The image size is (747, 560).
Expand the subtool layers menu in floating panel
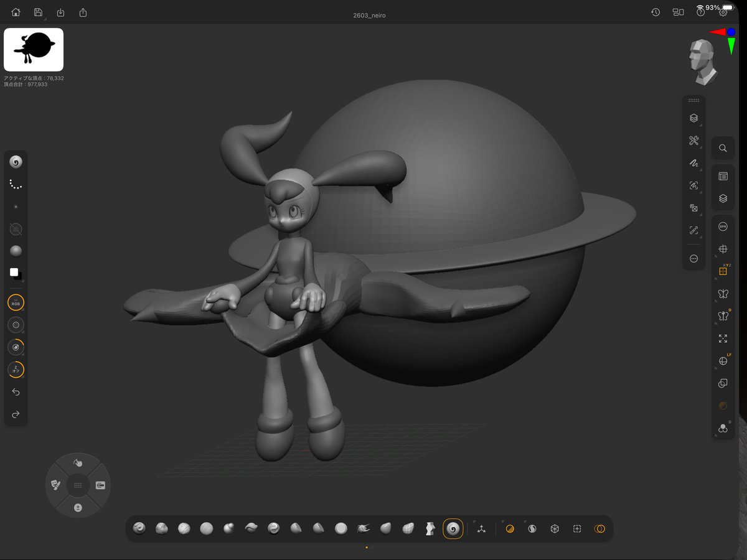[693, 118]
